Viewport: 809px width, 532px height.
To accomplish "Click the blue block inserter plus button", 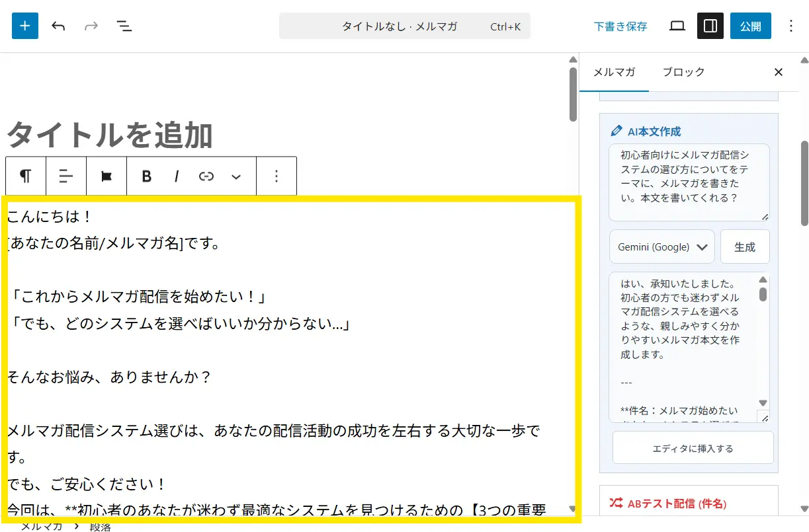I will pyautogui.click(x=25, y=26).
